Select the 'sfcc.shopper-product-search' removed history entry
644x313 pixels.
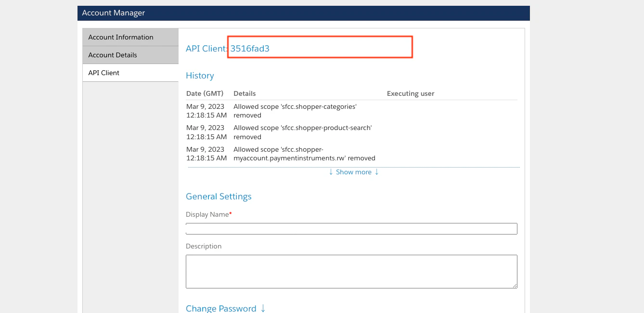point(351,132)
